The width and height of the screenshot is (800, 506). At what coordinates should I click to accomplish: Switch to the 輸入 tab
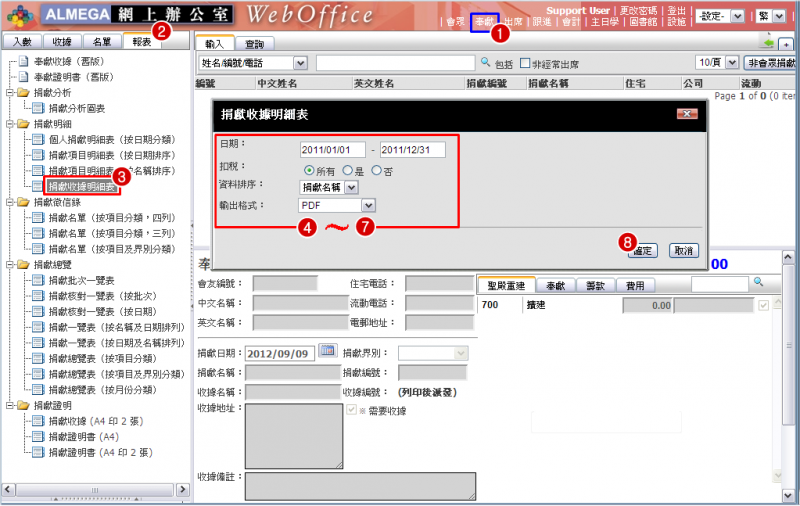point(215,44)
